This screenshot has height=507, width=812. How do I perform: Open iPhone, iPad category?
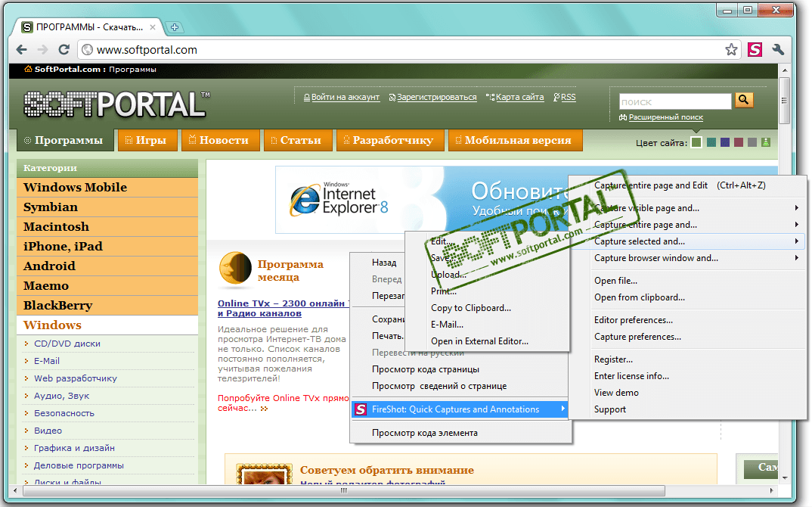point(107,246)
